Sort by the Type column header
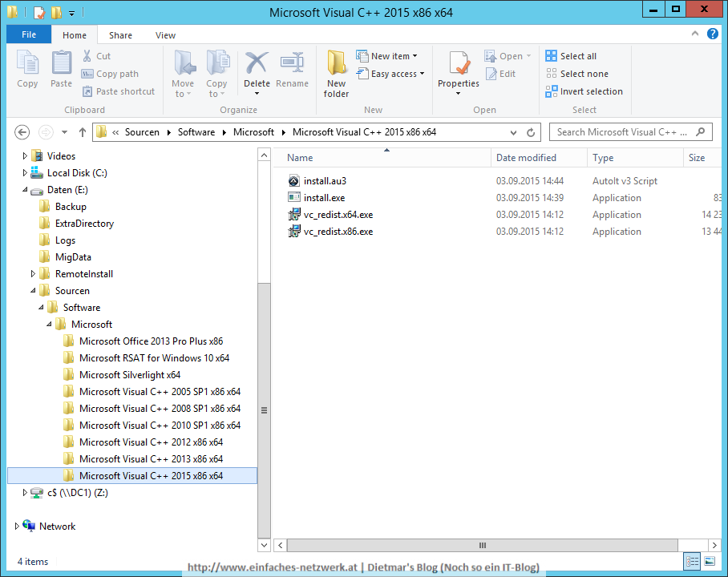Image resolution: width=728 pixels, height=577 pixels. (x=635, y=158)
